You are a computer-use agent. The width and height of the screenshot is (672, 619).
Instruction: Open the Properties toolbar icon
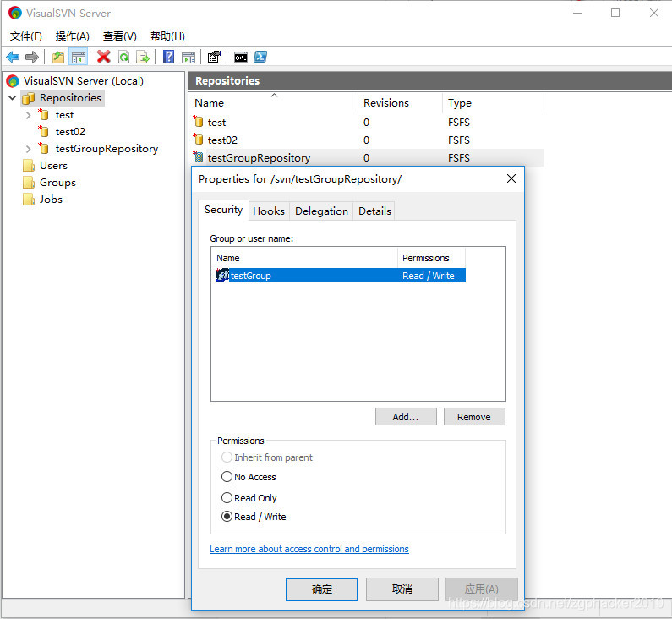click(x=215, y=57)
